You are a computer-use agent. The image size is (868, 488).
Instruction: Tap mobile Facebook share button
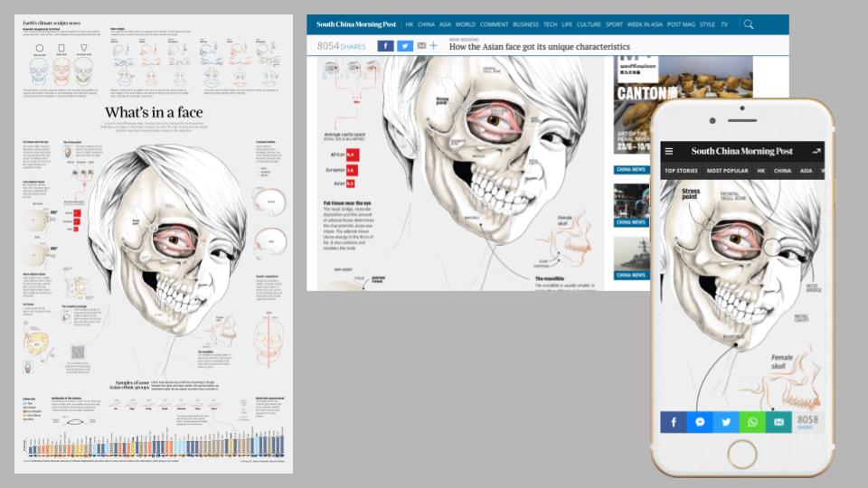click(674, 422)
